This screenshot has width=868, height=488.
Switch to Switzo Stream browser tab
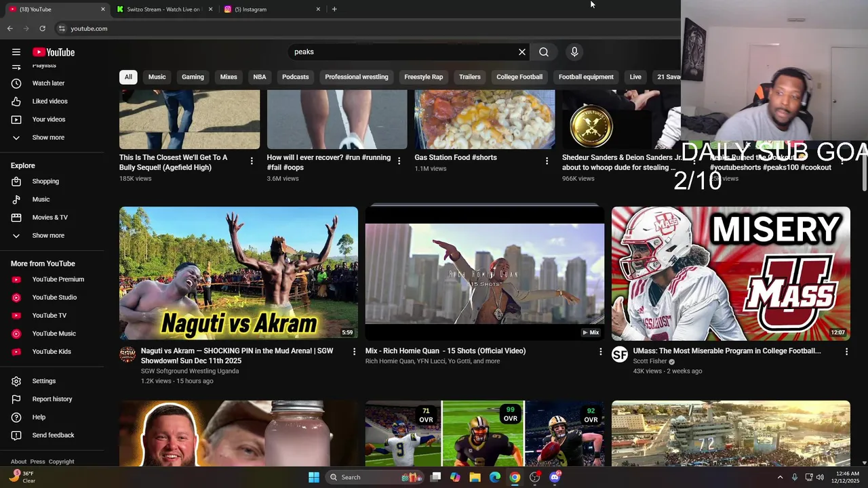[x=163, y=9]
